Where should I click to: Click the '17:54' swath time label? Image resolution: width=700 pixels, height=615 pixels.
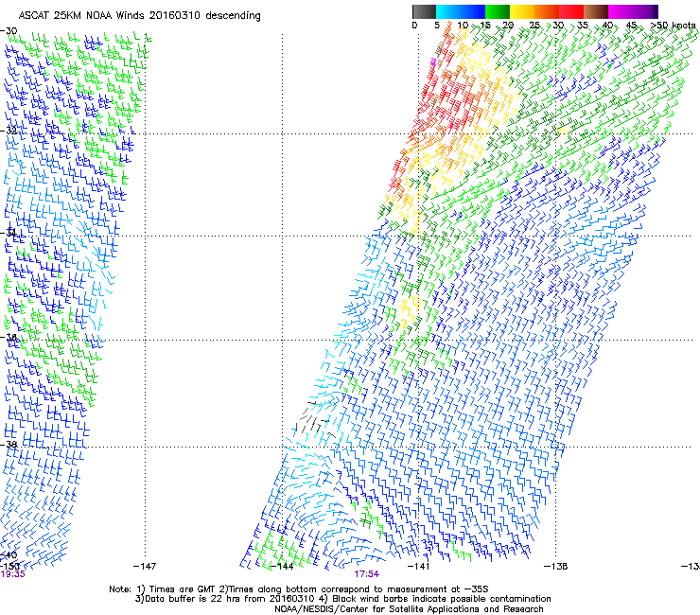(366, 574)
